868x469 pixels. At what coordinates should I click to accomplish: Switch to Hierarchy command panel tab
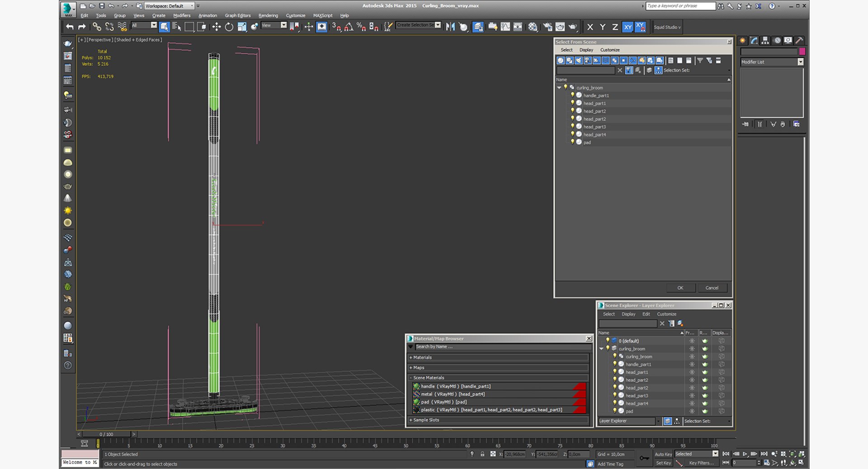tap(765, 41)
